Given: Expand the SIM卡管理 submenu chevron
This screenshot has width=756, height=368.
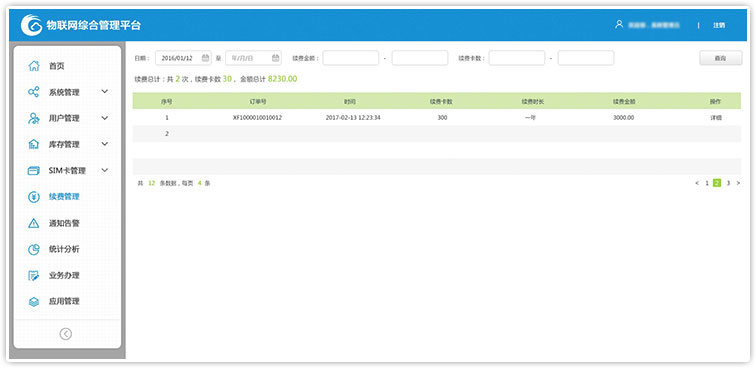Looking at the screenshot, I should click(x=105, y=170).
